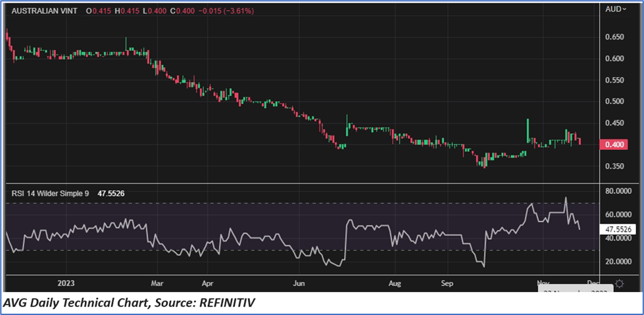The image size is (644, 315).
Task: Click the Jun label on time axis
Action: (299, 283)
